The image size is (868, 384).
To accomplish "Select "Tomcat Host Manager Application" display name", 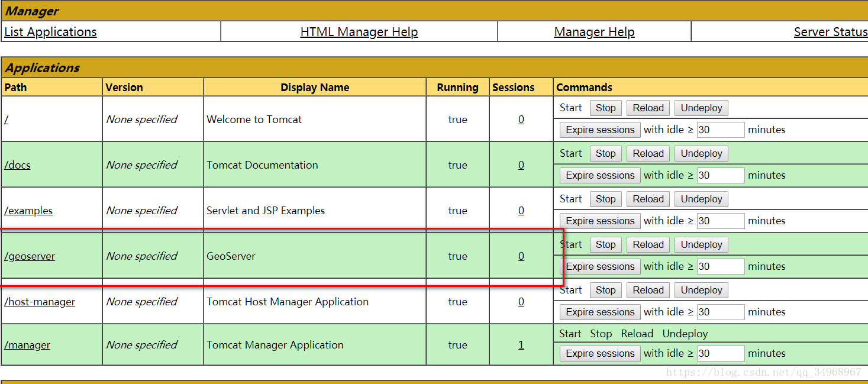I will pyautogui.click(x=288, y=302).
